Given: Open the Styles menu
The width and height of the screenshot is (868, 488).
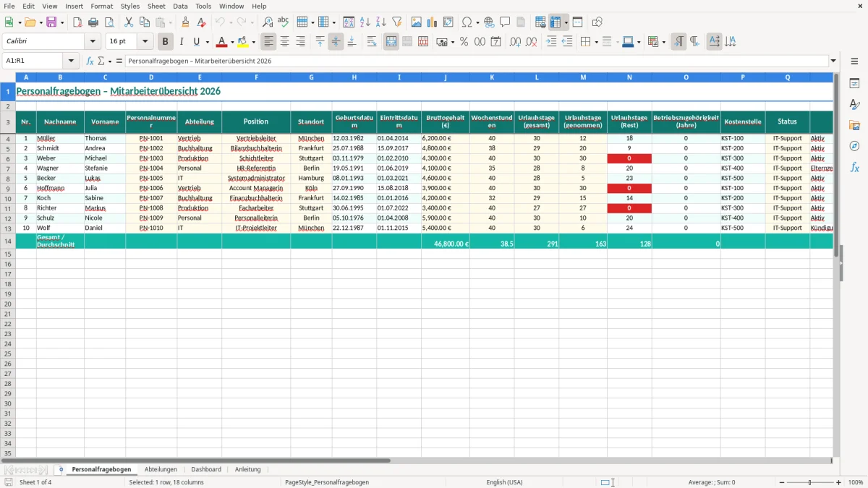Looking at the screenshot, I should [x=130, y=6].
